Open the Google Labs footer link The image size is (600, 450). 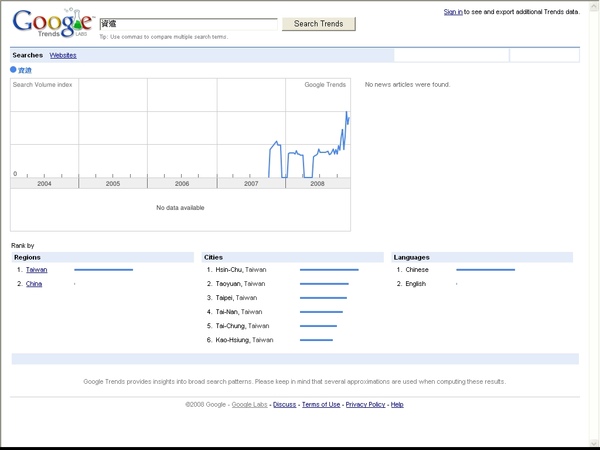point(249,404)
